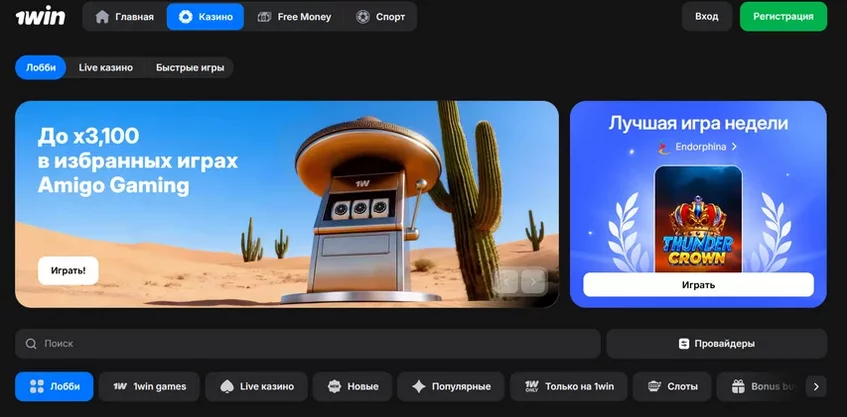Click the 1win logo
Screen dimensions: 847x417
point(40,17)
